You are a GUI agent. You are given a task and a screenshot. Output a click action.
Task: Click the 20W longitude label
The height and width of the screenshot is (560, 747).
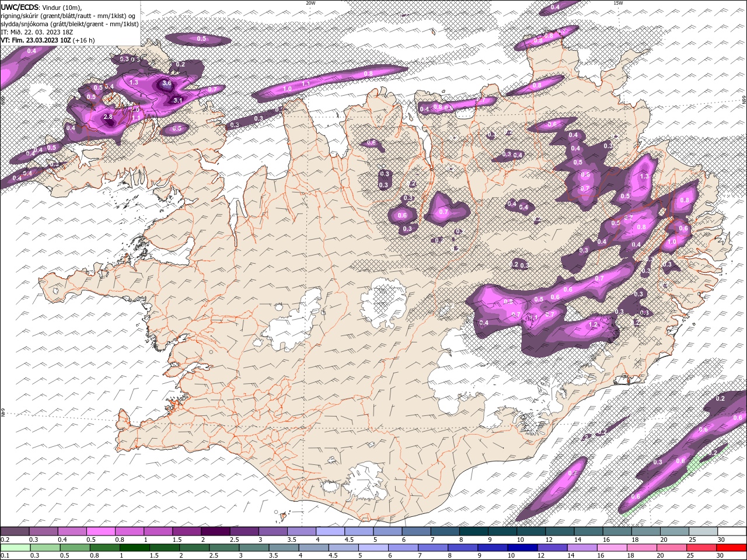pos(310,3)
